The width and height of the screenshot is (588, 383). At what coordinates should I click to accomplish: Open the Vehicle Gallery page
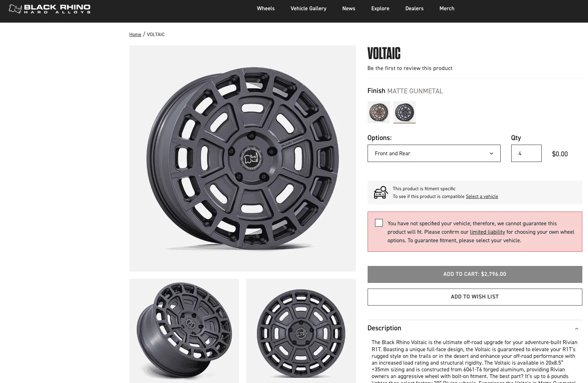tap(308, 8)
